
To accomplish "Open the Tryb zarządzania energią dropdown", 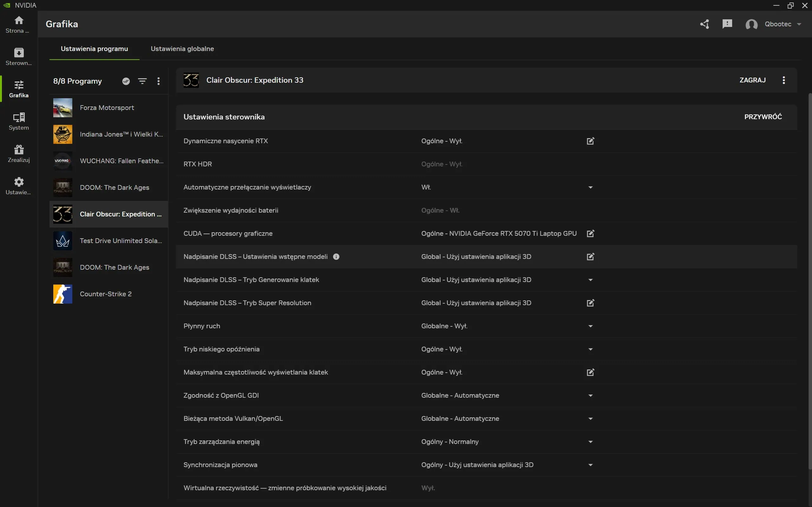I will tap(590, 441).
